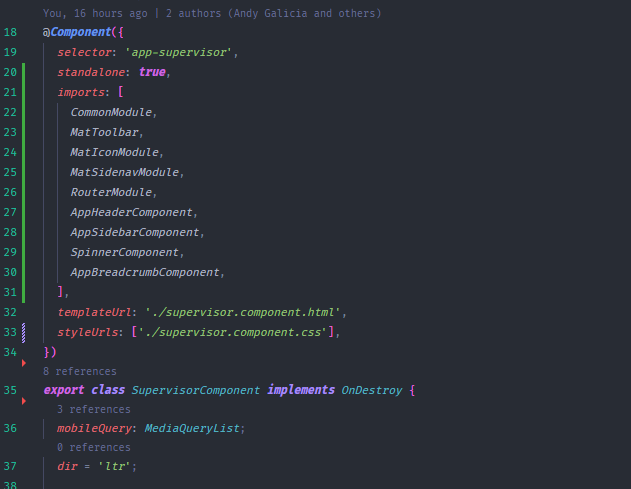This screenshot has width=631, height=489.
Task: Click the MediaQueryList type name
Action: coord(192,428)
